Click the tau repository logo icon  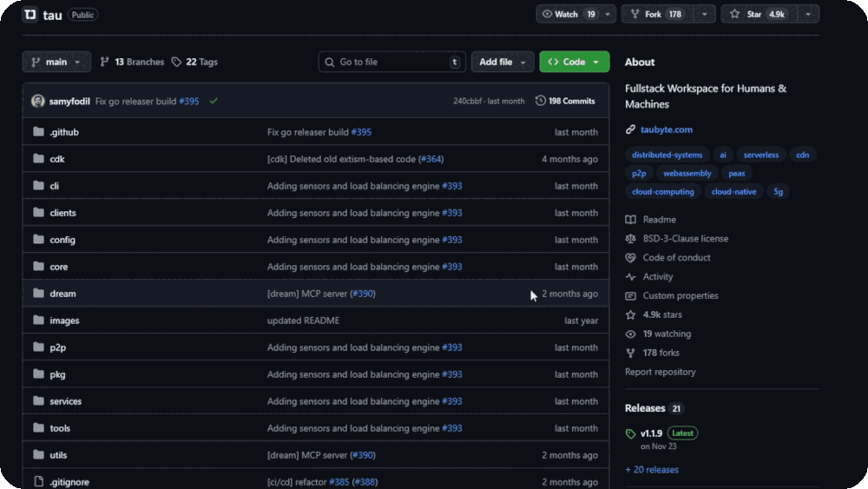click(x=30, y=15)
